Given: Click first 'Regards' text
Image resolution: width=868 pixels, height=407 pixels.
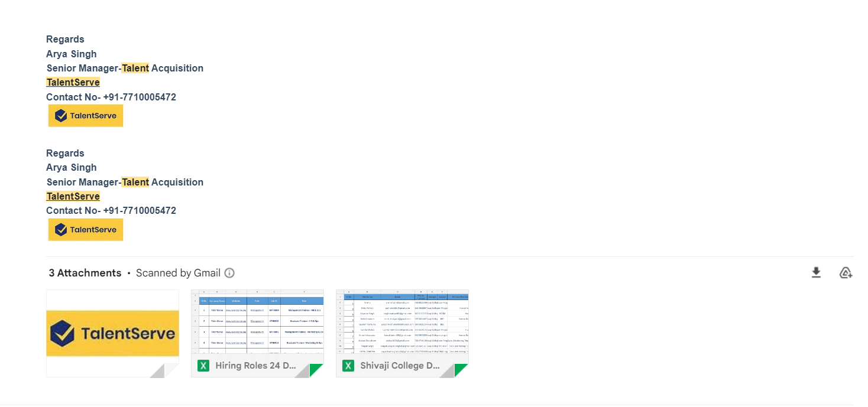Looking at the screenshot, I should click(65, 39).
